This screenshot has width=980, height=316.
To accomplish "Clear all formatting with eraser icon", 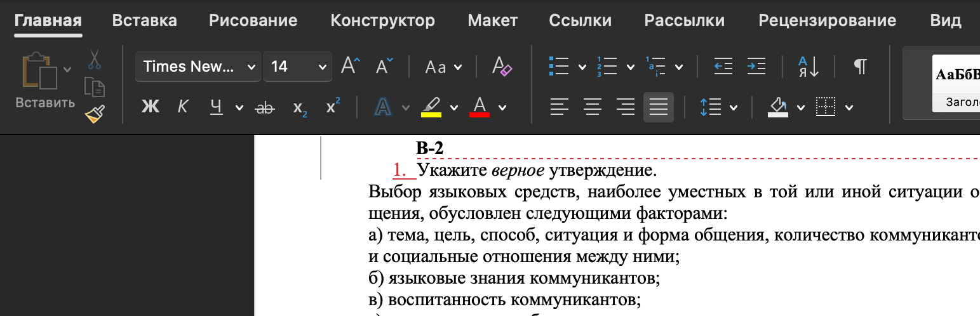I will (502, 67).
